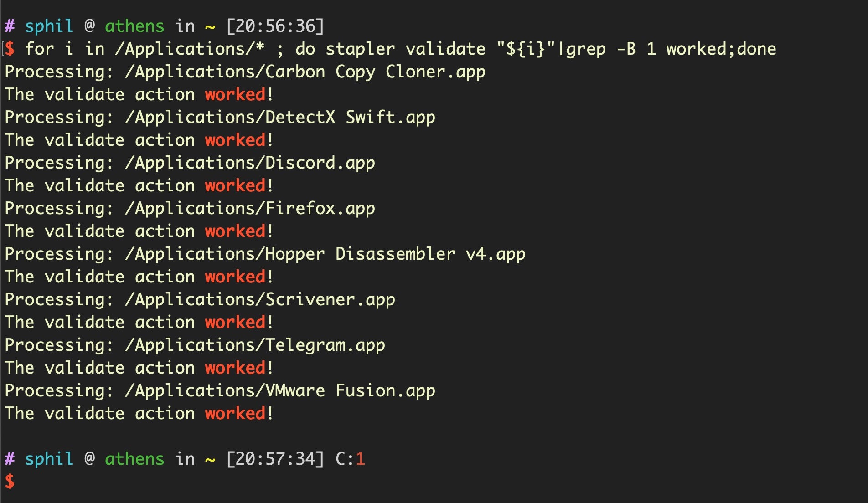Viewport: 868px width, 503px height.
Task: Click "grep" in the typed command
Action: pyautogui.click(x=586, y=49)
